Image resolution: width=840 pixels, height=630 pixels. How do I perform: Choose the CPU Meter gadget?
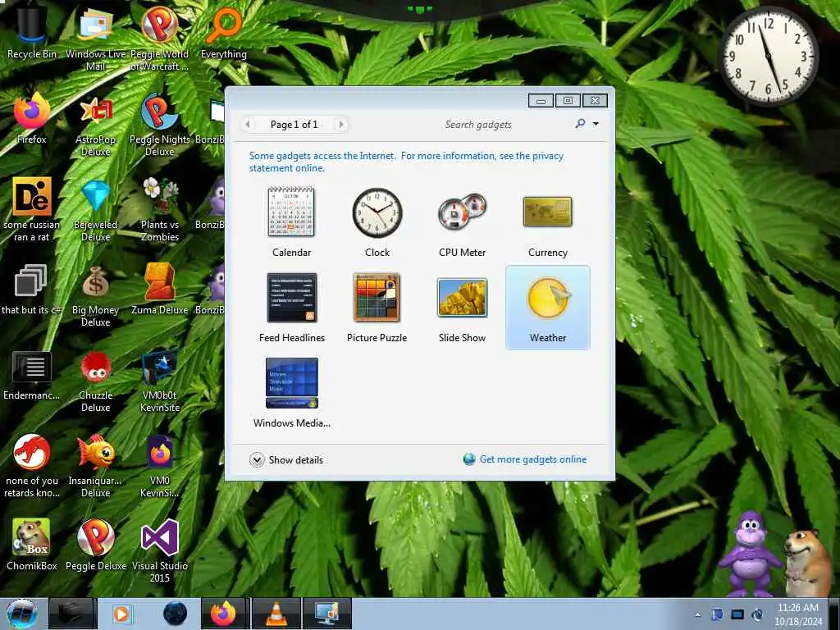pos(462,221)
